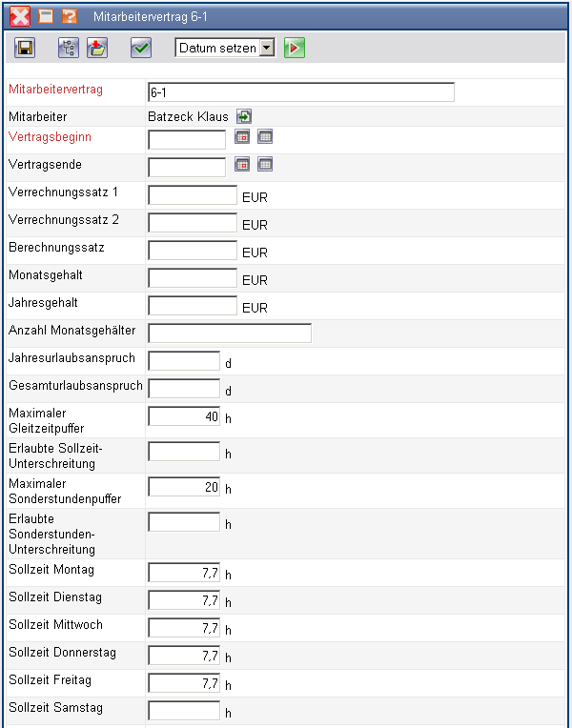The width and height of the screenshot is (572, 728).
Task: Expand the Datum setzen dropdown
Action: 267,48
